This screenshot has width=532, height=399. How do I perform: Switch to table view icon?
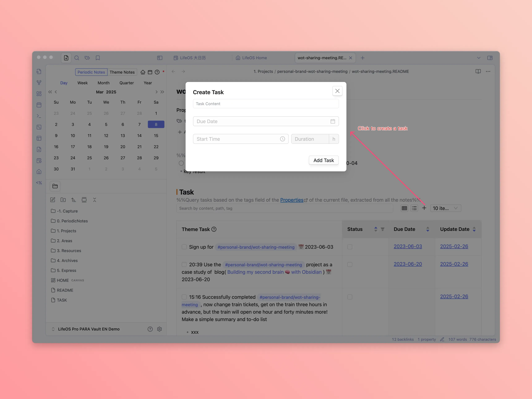tap(404, 208)
